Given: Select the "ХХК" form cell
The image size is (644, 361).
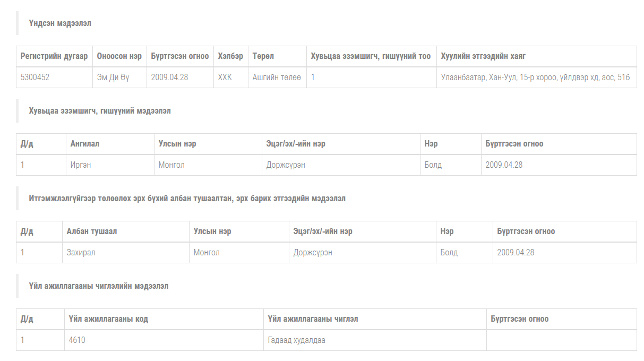Looking at the screenshot, I should click(225, 78).
